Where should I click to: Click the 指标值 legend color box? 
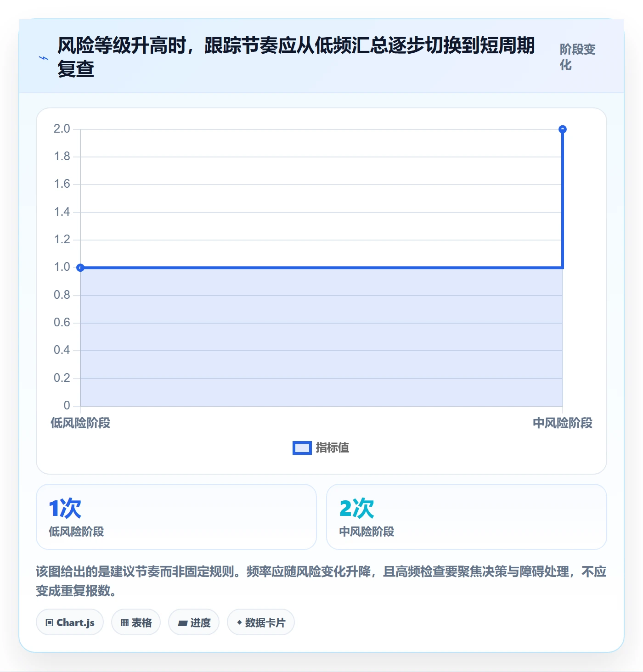tap(302, 448)
